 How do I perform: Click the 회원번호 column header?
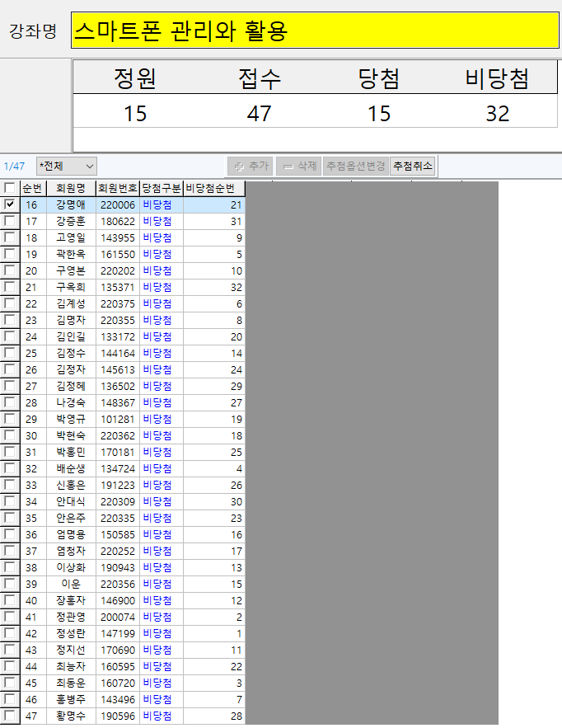coord(118,188)
